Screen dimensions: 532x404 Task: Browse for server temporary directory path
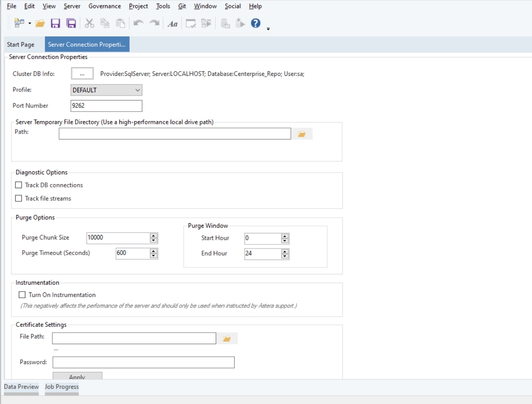pos(301,134)
